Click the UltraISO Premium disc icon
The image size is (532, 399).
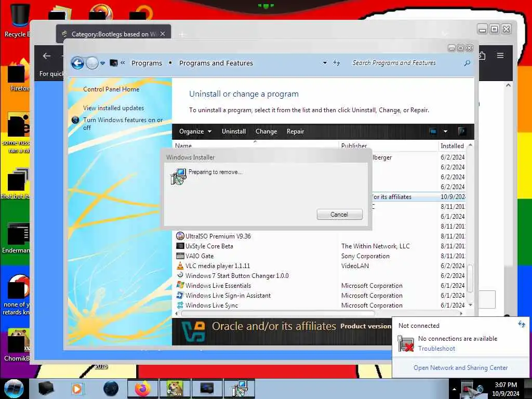[180, 236]
